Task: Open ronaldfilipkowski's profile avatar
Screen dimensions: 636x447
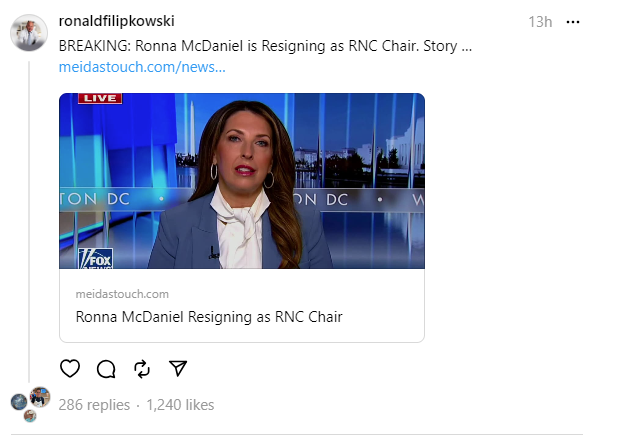Action: (29, 32)
